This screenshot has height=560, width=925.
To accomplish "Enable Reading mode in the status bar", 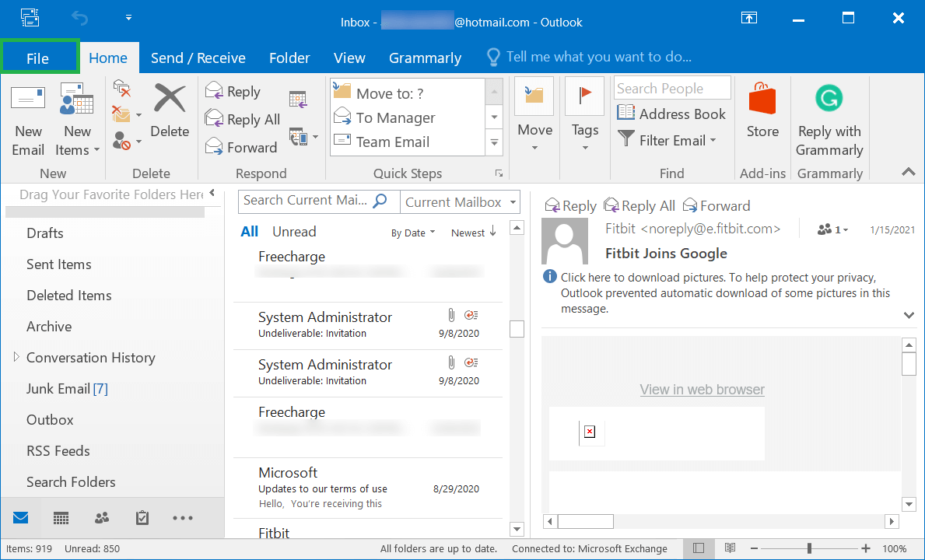I will (x=730, y=548).
